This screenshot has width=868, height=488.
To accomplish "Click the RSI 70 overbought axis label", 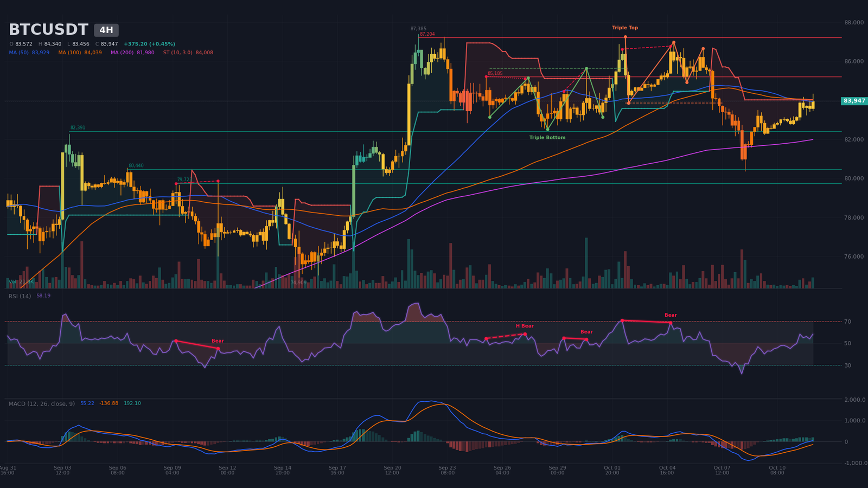I will pyautogui.click(x=847, y=322).
